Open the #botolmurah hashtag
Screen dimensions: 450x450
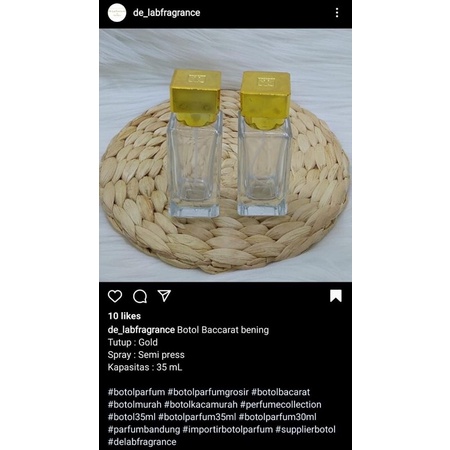tap(134, 404)
